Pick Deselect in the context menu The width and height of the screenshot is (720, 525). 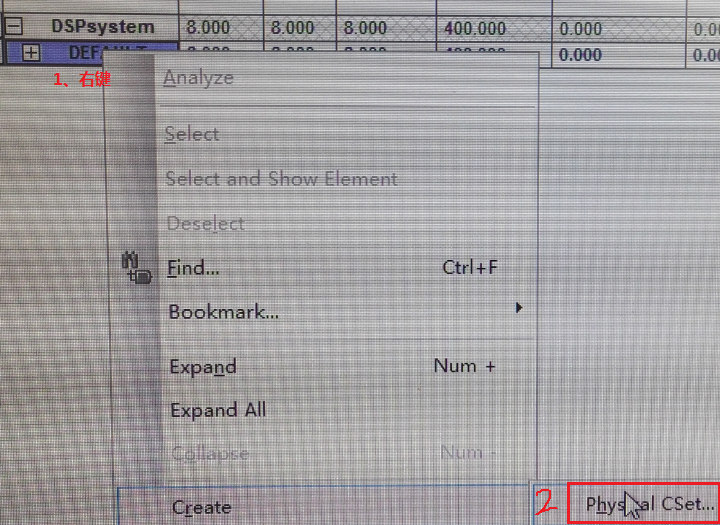pyautogui.click(x=205, y=223)
